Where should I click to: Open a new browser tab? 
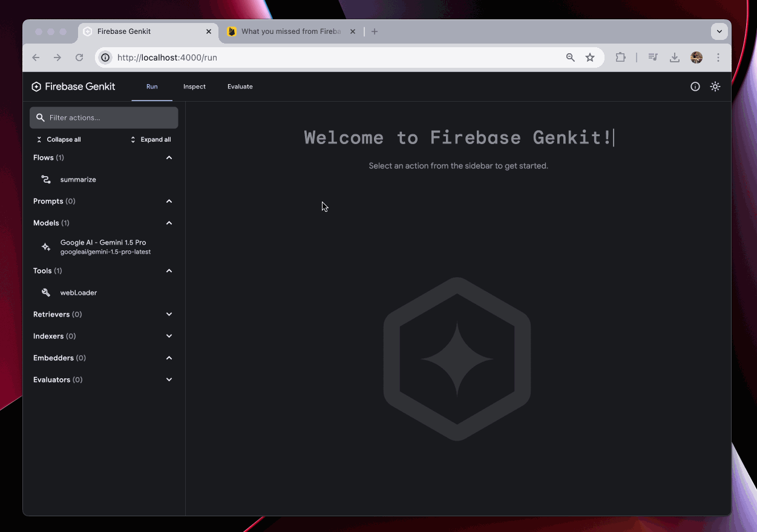(375, 31)
